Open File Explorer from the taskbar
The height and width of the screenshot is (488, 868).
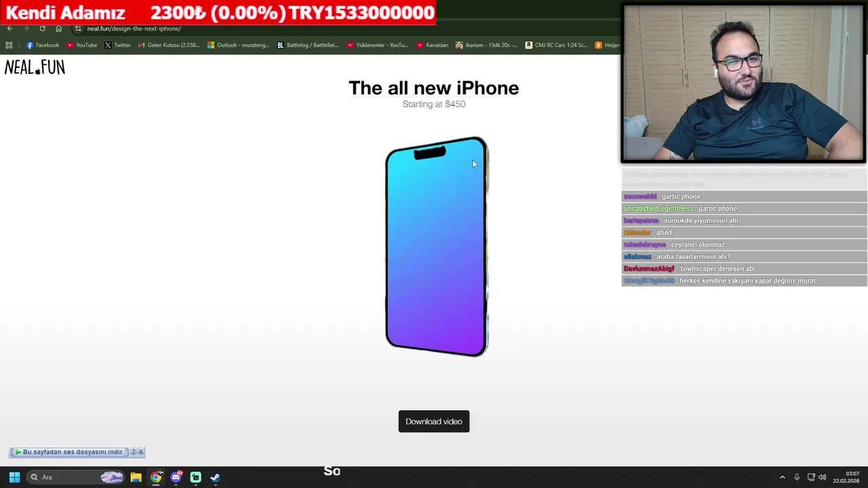tap(136, 477)
